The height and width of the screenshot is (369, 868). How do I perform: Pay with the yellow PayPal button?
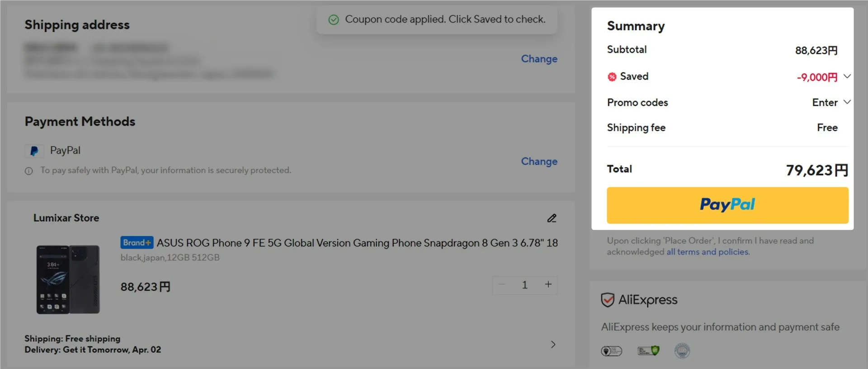pyautogui.click(x=727, y=205)
